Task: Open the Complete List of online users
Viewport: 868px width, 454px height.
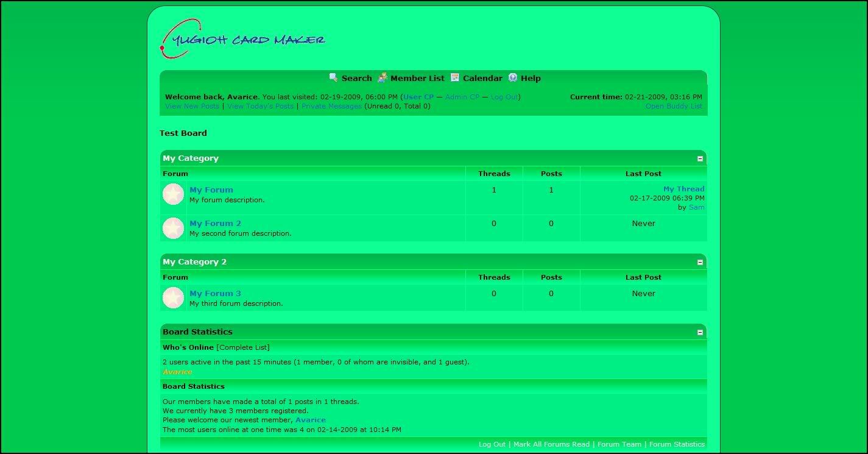Action: click(243, 347)
